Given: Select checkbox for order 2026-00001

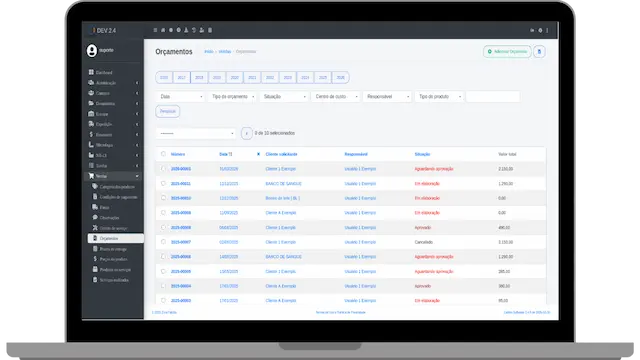Looking at the screenshot, I should (x=163, y=169).
